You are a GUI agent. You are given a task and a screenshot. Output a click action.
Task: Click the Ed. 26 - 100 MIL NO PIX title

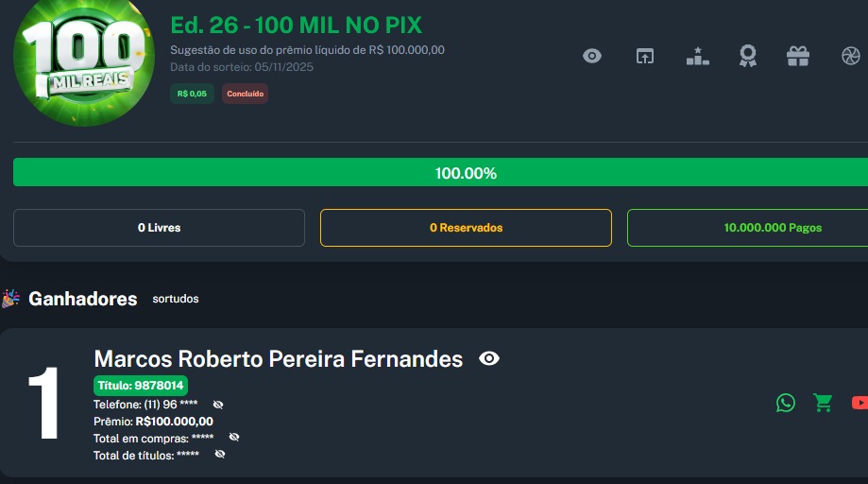click(x=296, y=26)
